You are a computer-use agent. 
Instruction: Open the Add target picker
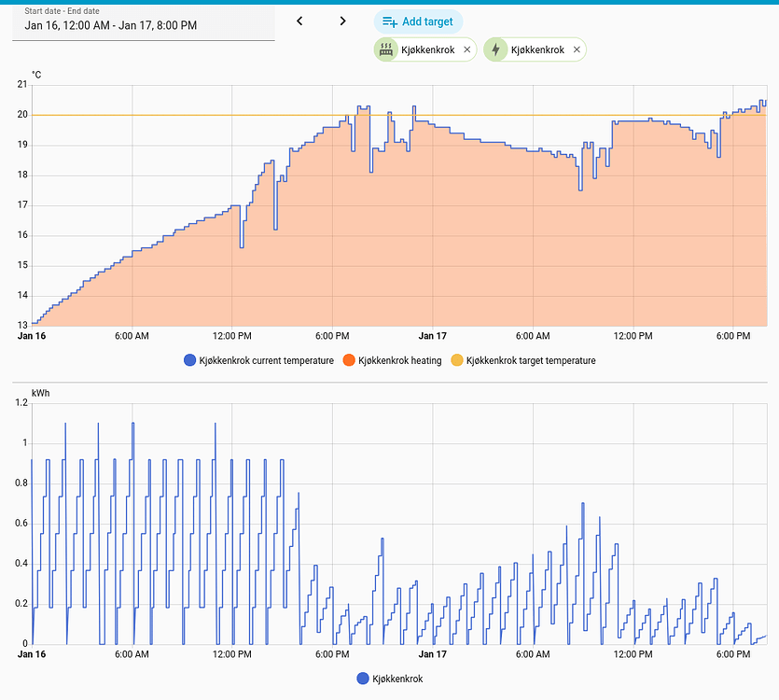418,21
